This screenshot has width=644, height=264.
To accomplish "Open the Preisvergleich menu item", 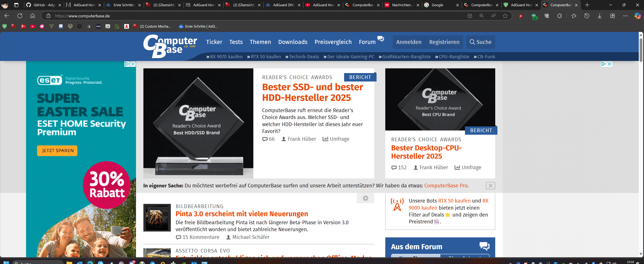I will click(x=333, y=42).
